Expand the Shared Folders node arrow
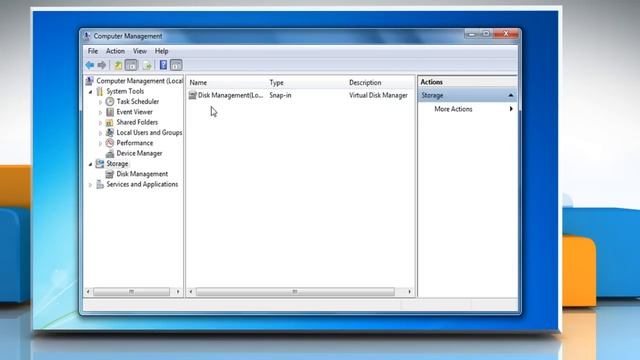The height and width of the screenshot is (360, 640). (100, 122)
